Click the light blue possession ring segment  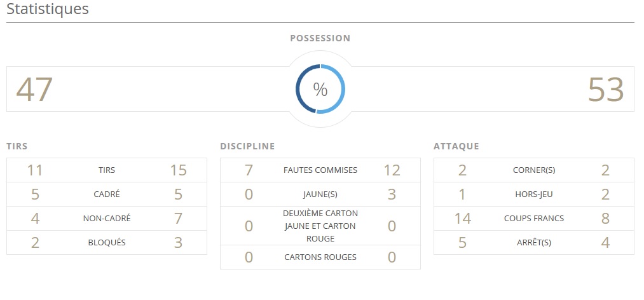(342, 90)
